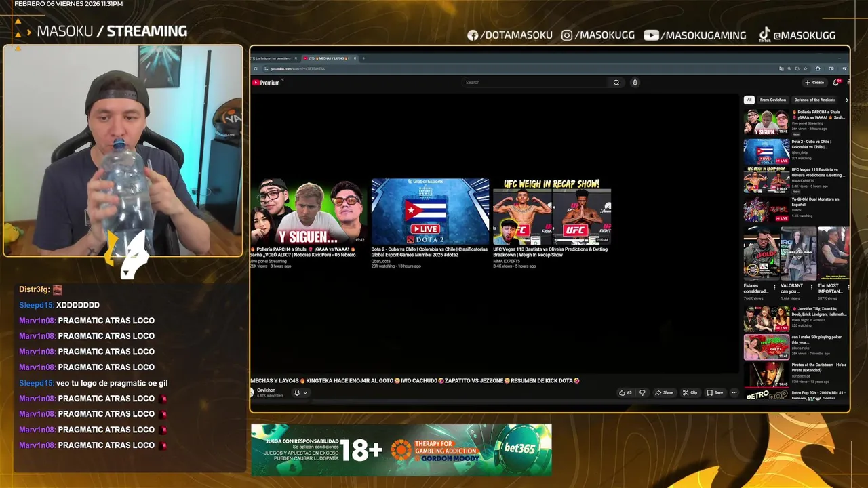
Task: Open end-screen UFC Weigh In Recap thumbnail
Action: point(552,211)
